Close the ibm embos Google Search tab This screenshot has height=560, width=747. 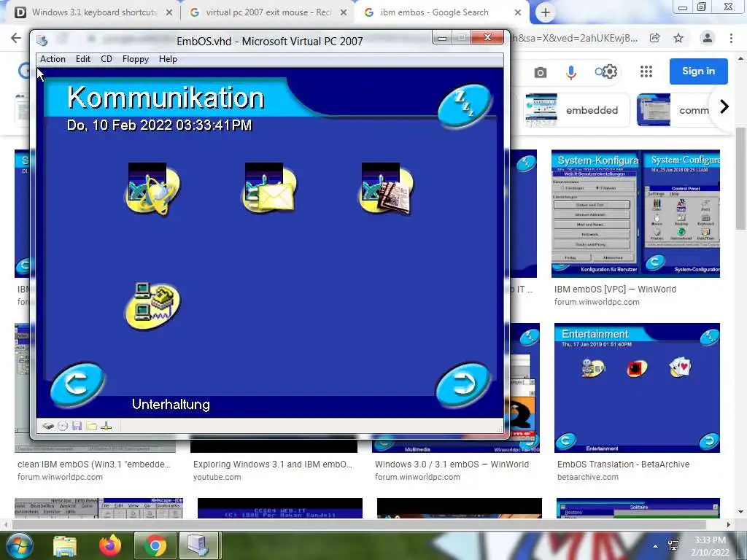click(518, 13)
